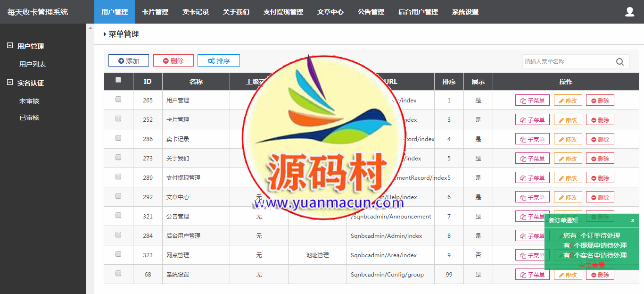Collapse the 用户管理 sidebar section
The height and width of the screenshot is (294, 644).
point(10,46)
